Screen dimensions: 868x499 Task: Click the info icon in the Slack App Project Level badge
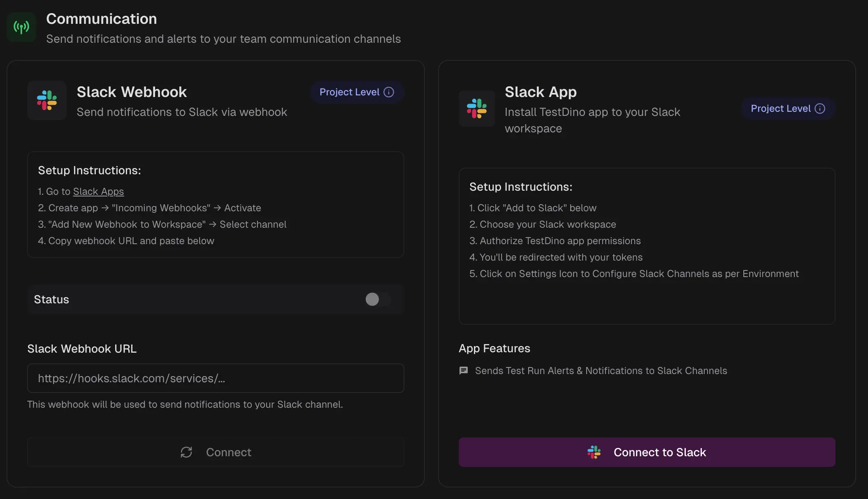click(820, 109)
